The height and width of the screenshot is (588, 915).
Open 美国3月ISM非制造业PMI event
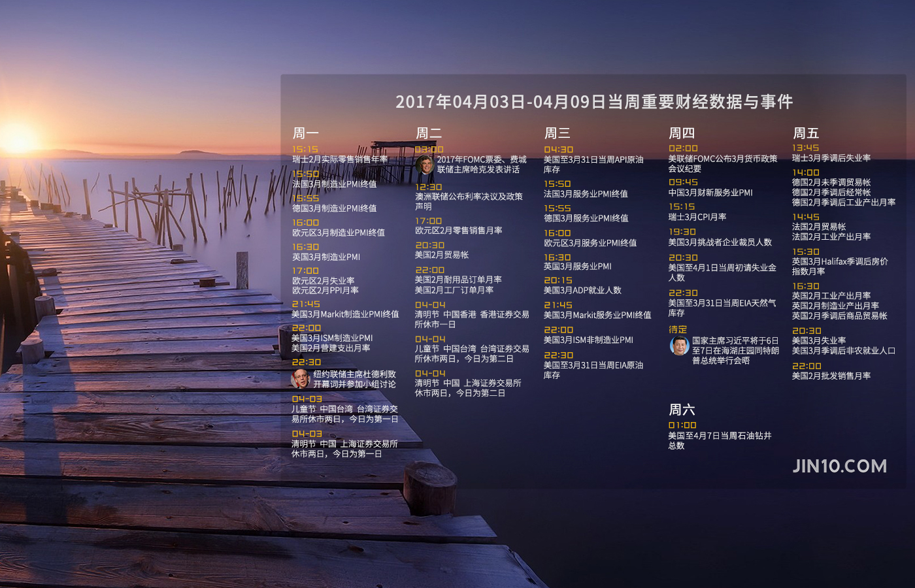pos(588,340)
